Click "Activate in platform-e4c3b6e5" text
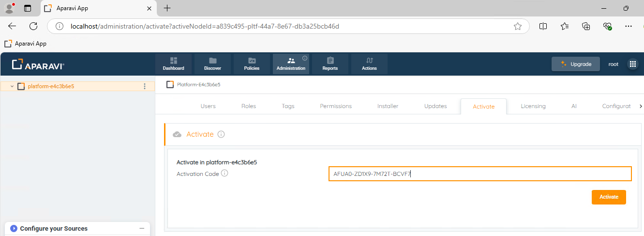644x236 pixels. pyautogui.click(x=217, y=162)
